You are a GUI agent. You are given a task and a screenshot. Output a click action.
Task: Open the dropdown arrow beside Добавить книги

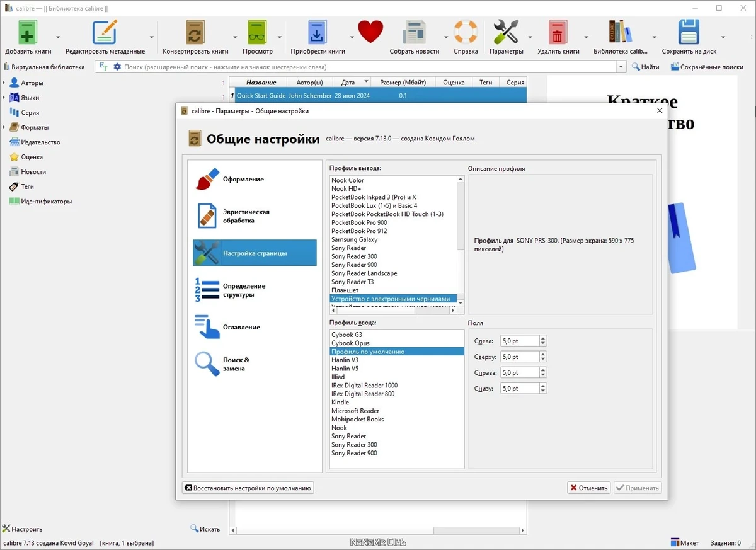point(58,37)
